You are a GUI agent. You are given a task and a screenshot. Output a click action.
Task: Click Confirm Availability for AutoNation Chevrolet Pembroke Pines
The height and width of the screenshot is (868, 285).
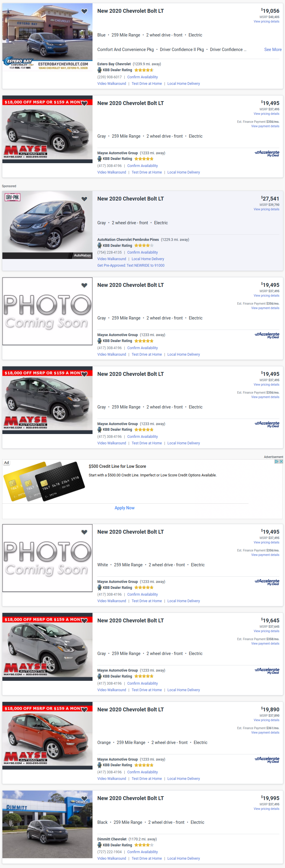coord(142,252)
